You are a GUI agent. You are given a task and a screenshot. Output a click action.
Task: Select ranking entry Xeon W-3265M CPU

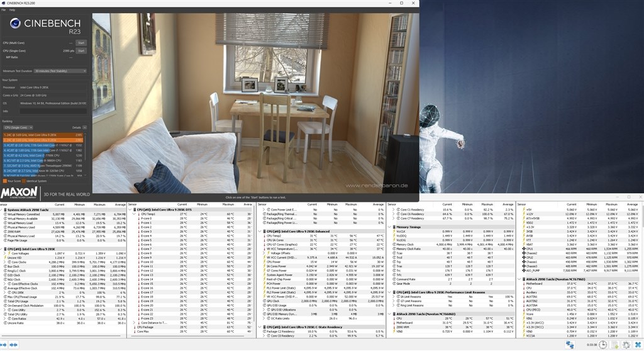pyautogui.click(x=43, y=170)
